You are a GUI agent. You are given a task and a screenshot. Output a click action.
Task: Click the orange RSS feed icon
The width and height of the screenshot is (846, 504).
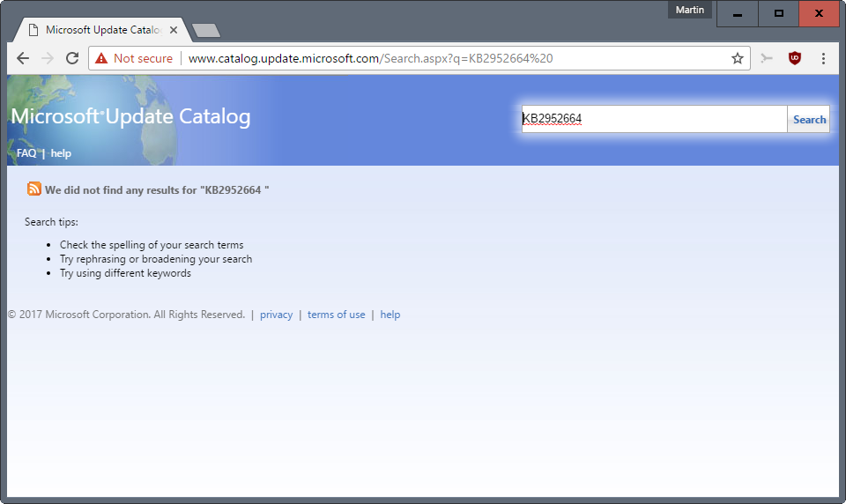[x=34, y=189]
